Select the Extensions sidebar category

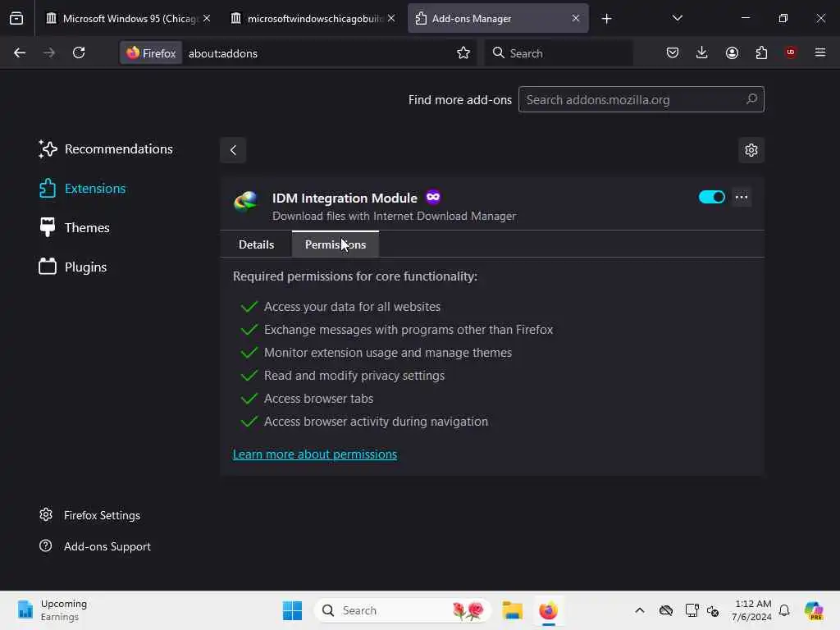coord(83,189)
